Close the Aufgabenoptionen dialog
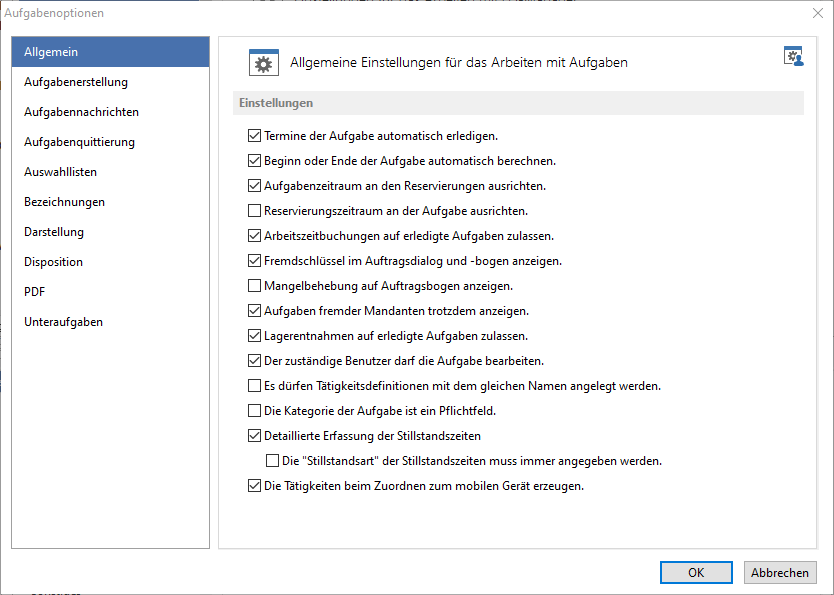Image resolution: width=834 pixels, height=595 pixels. (x=818, y=13)
